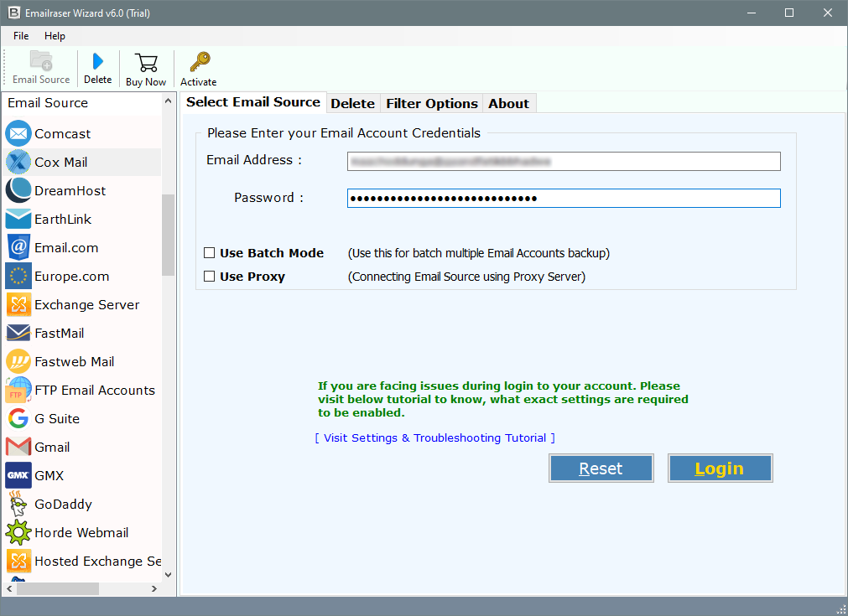Pick the FastMail envelope icon

18,333
